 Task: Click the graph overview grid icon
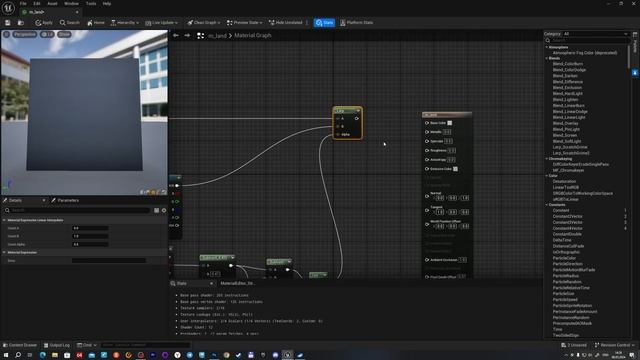click(x=200, y=36)
